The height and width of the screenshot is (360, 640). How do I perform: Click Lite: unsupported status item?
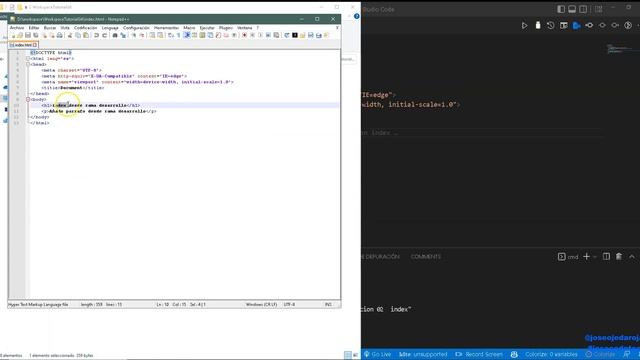coord(423,354)
